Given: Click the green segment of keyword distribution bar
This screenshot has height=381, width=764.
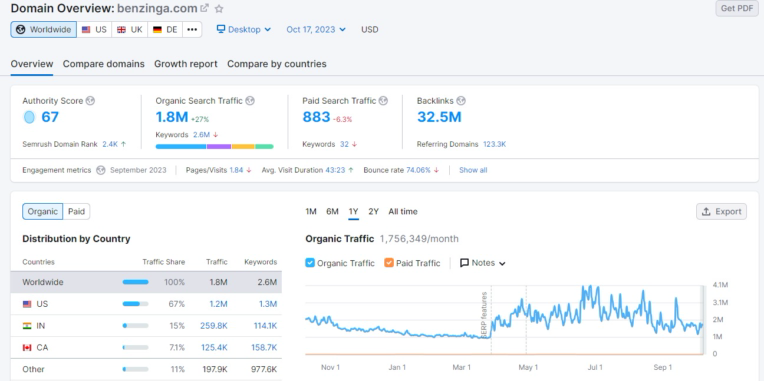Looking at the screenshot, I should [264, 146].
